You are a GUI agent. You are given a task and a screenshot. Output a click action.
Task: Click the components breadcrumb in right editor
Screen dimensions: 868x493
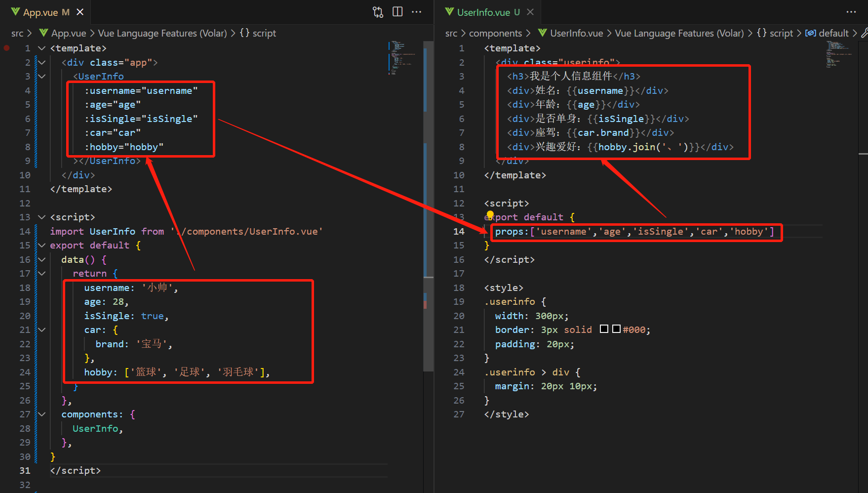tap(495, 33)
